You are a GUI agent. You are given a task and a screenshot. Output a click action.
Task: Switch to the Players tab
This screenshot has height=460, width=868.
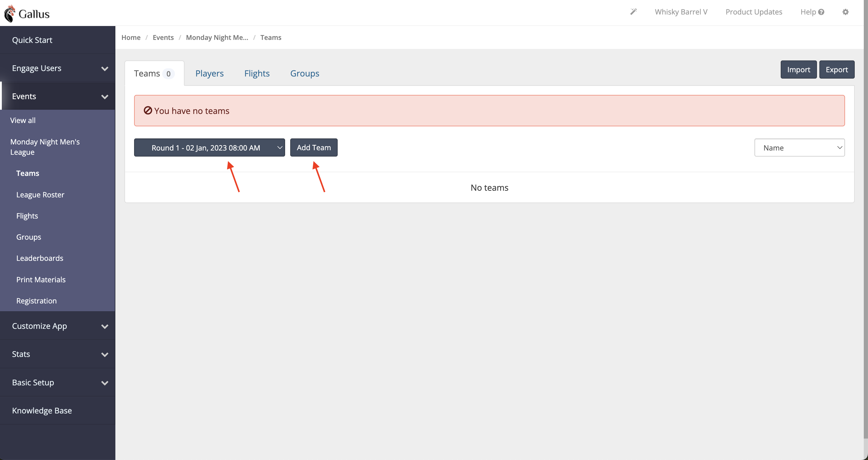(x=209, y=73)
